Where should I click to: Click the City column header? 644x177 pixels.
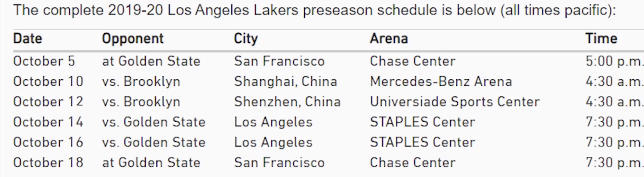pyautogui.click(x=246, y=39)
